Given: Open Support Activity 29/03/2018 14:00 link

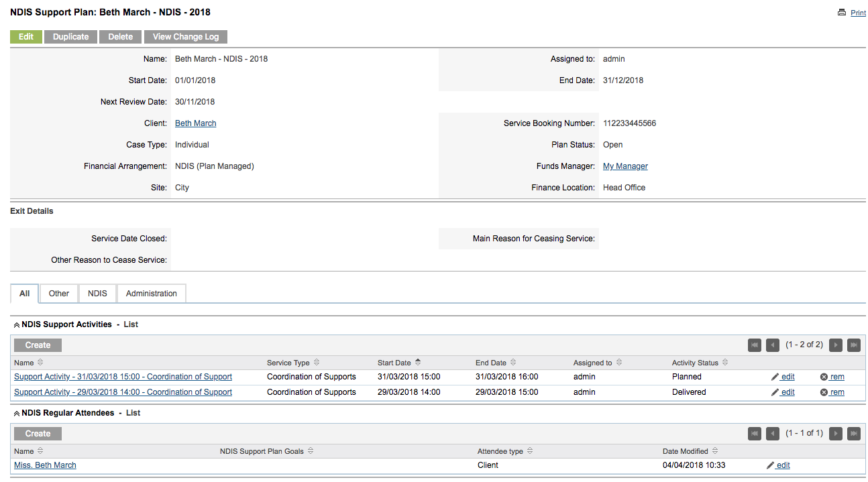Looking at the screenshot, I should point(123,392).
